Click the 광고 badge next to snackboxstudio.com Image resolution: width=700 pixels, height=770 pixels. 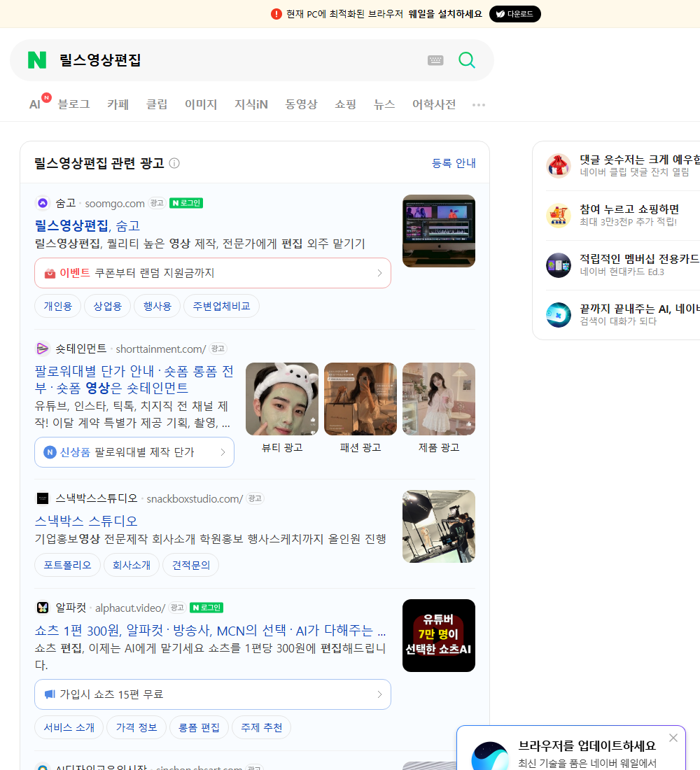coord(255,498)
